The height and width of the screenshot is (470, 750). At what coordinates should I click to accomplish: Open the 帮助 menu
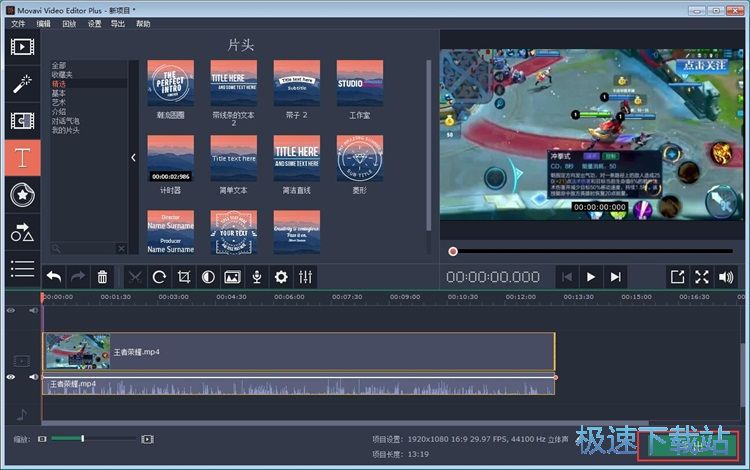(x=143, y=23)
